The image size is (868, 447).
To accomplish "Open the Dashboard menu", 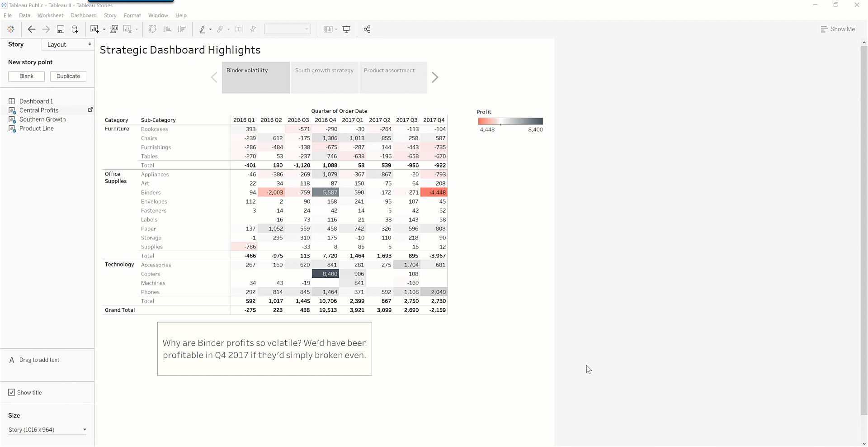I will pos(83,15).
